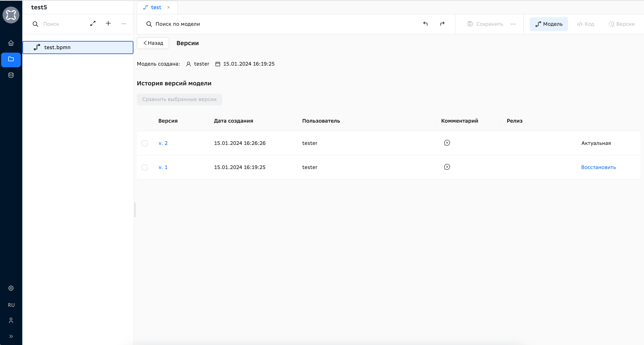Open the database icon in sidebar
Image resolution: width=644 pixels, height=345 pixels.
click(11, 75)
